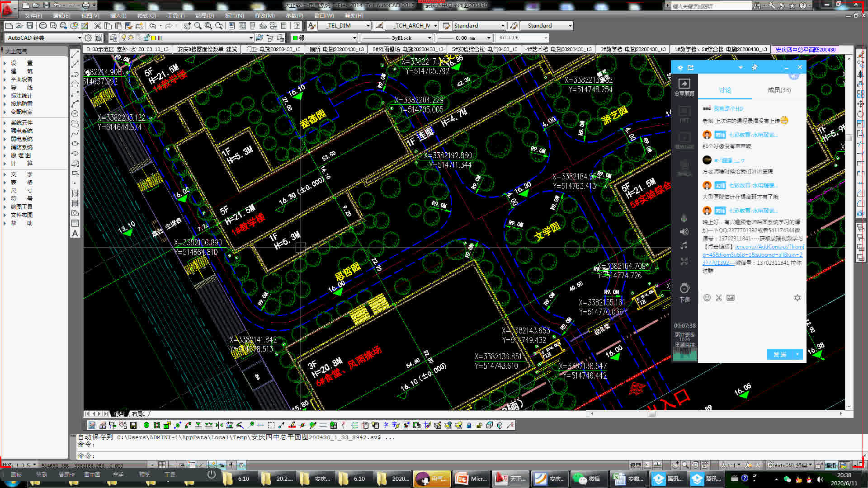Open the 格式(O) menu

coord(146,16)
